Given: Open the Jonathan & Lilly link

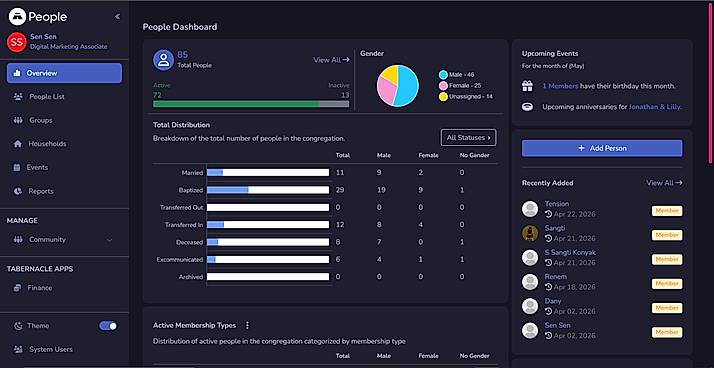Looking at the screenshot, I should tap(654, 107).
